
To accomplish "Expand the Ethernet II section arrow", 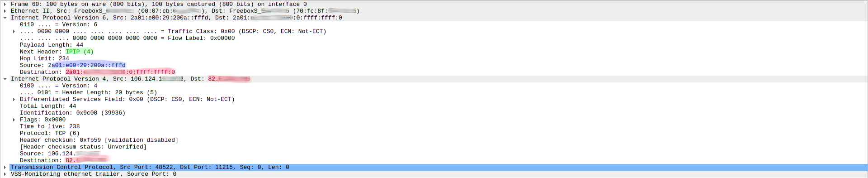I will tap(5, 11).
